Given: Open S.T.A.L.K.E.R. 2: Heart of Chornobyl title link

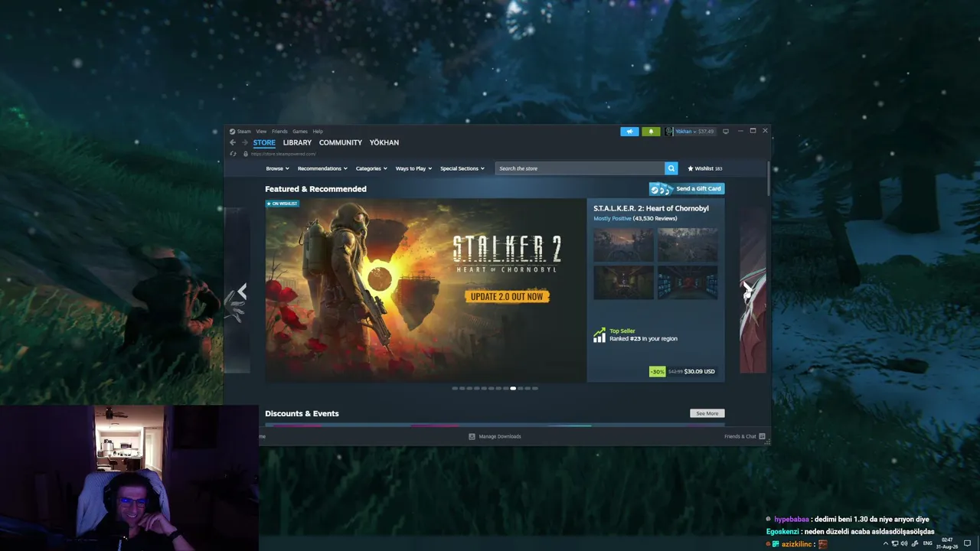Looking at the screenshot, I should [651, 208].
